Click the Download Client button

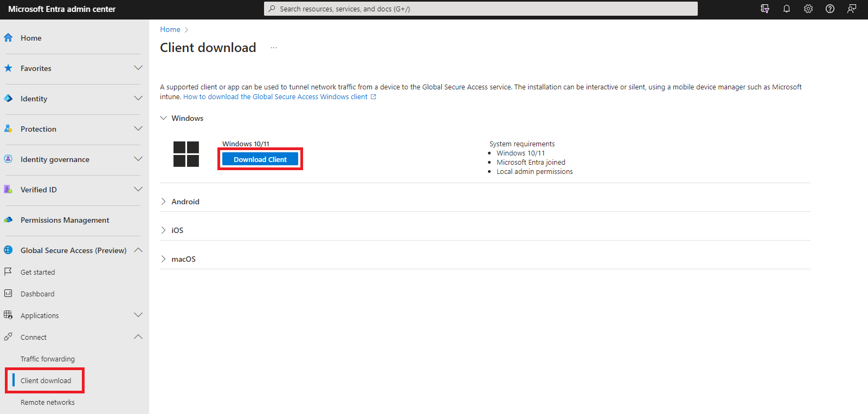pyautogui.click(x=260, y=159)
